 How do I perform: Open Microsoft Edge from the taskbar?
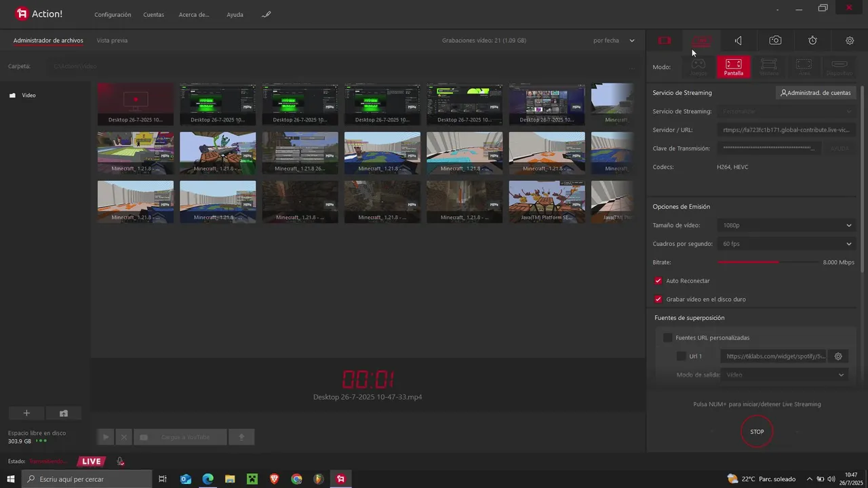point(208,479)
